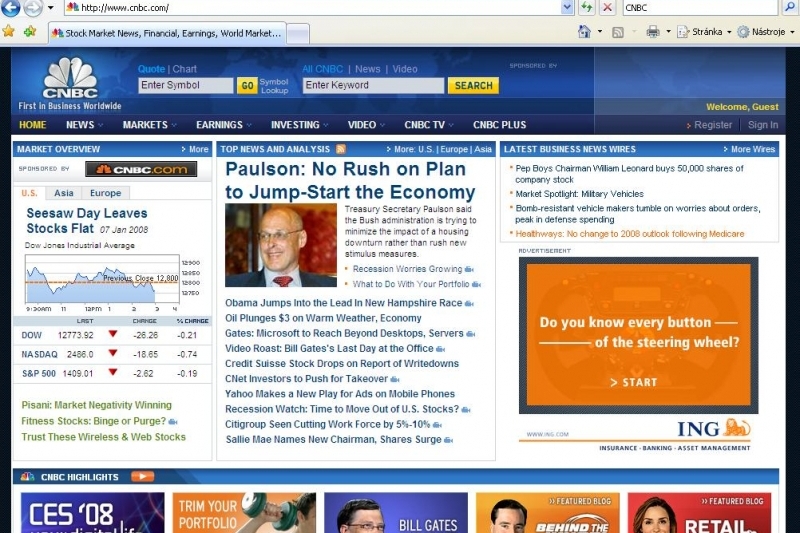Click the orange play button in CNBC Highlights
800x533 pixels.
pos(142,476)
